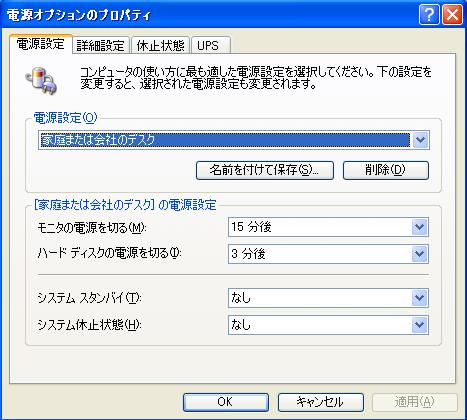Switch to the 休止状態 tab

click(160, 45)
